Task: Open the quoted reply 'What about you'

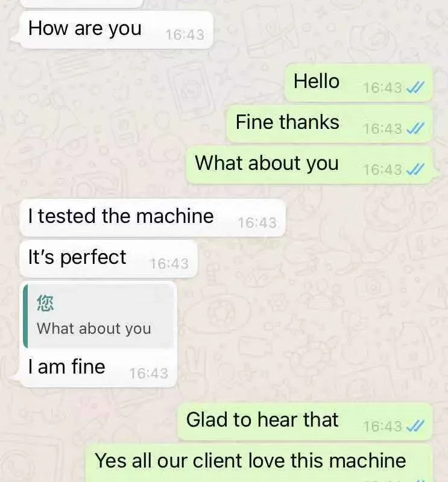Action: [x=98, y=316]
